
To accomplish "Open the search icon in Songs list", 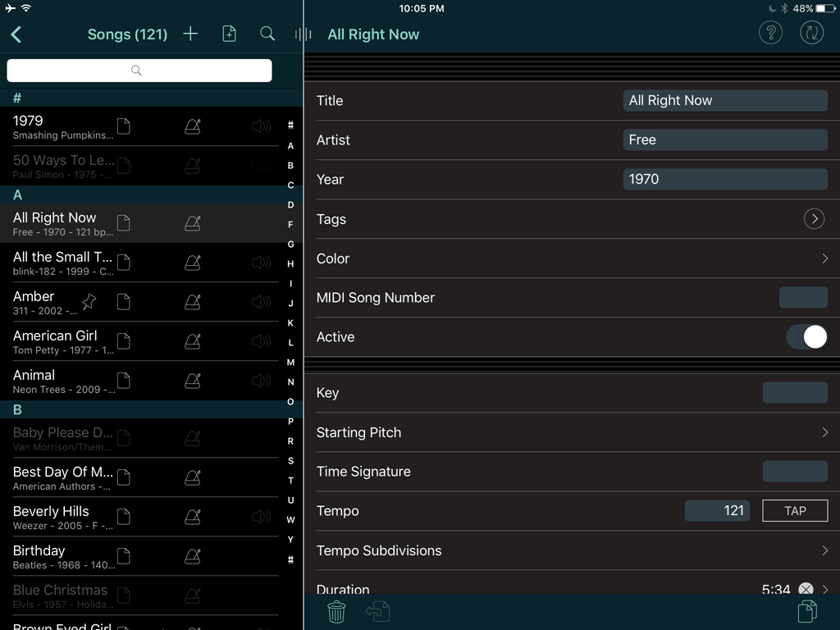I will (267, 34).
